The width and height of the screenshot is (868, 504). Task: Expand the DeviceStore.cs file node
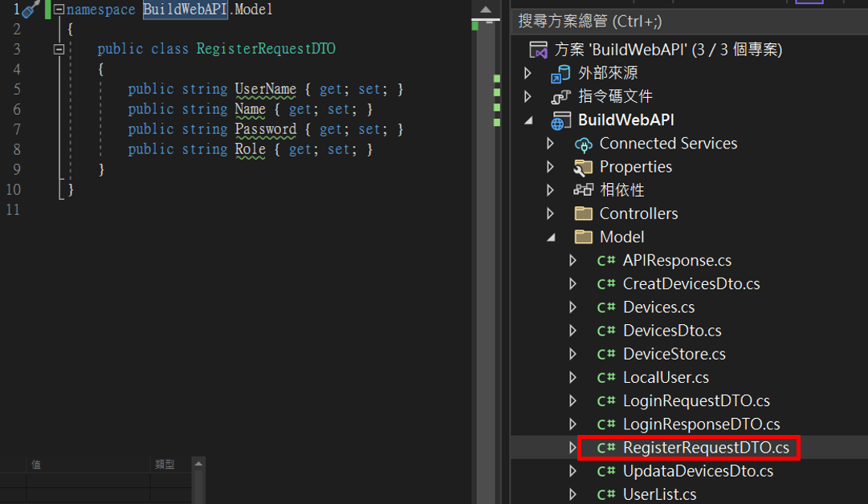click(x=573, y=354)
